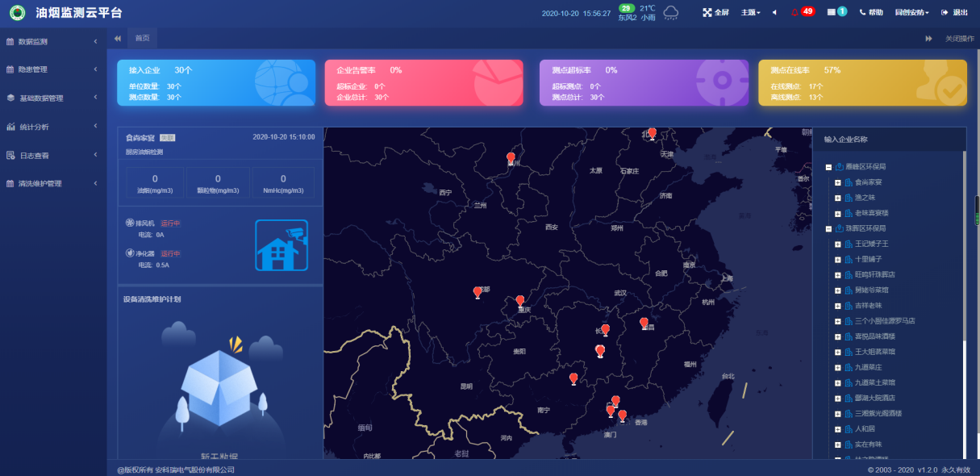The width and height of the screenshot is (980, 476).
Task: Expand the 食尚家宴 tree node
Action: tap(838, 182)
